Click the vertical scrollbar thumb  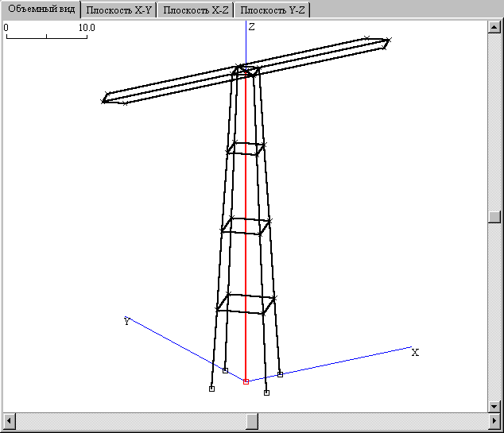494,217
